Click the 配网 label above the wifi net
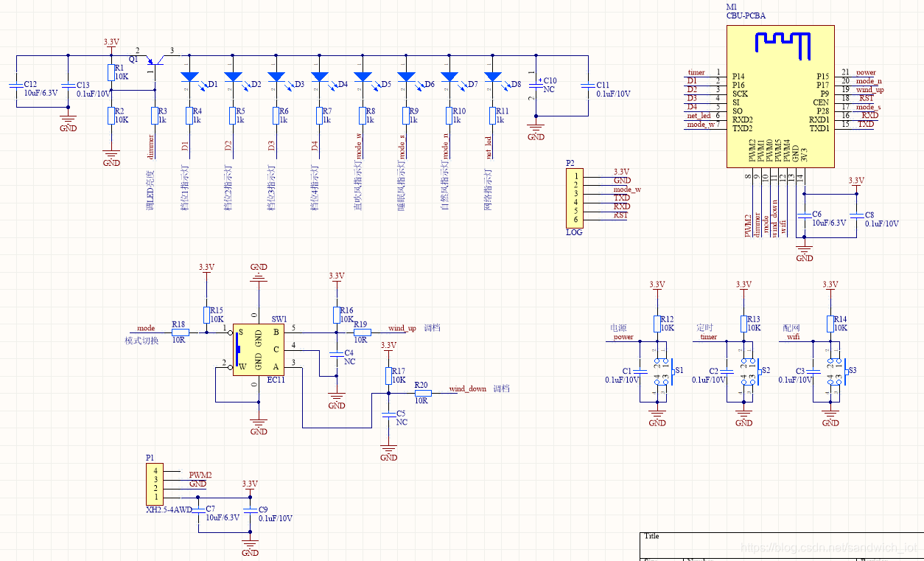Image resolution: width=924 pixels, height=561 pixels. [x=791, y=327]
